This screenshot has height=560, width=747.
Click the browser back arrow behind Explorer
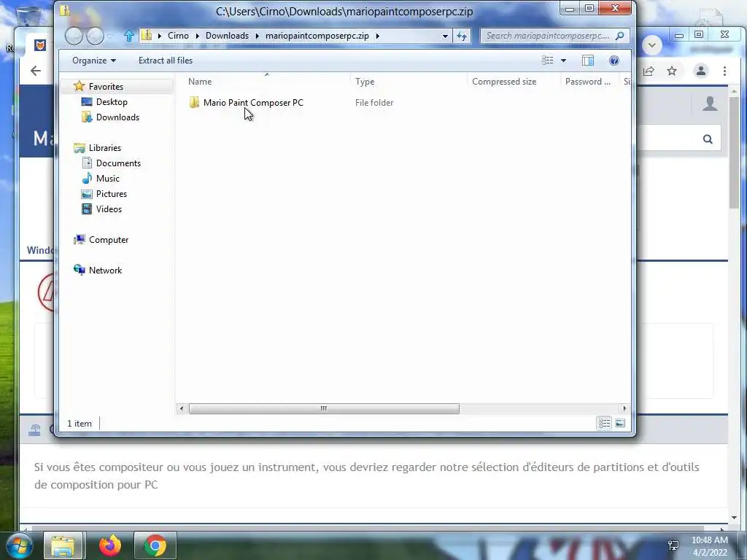pos(36,71)
